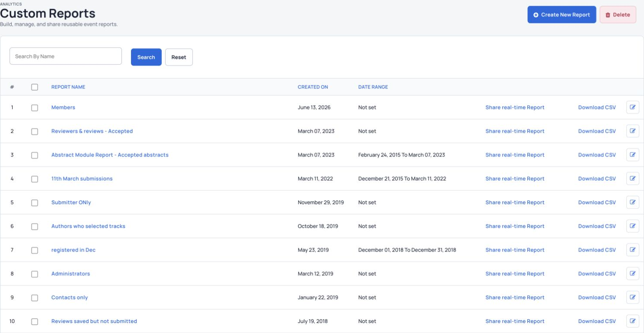Tick the Submitter ONly row checkbox

point(35,202)
